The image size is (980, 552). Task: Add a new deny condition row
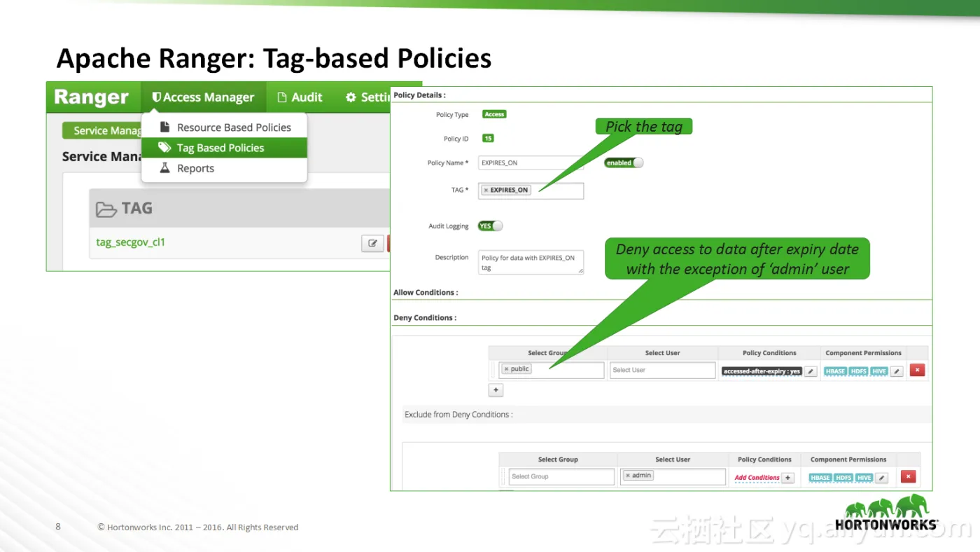tap(496, 390)
